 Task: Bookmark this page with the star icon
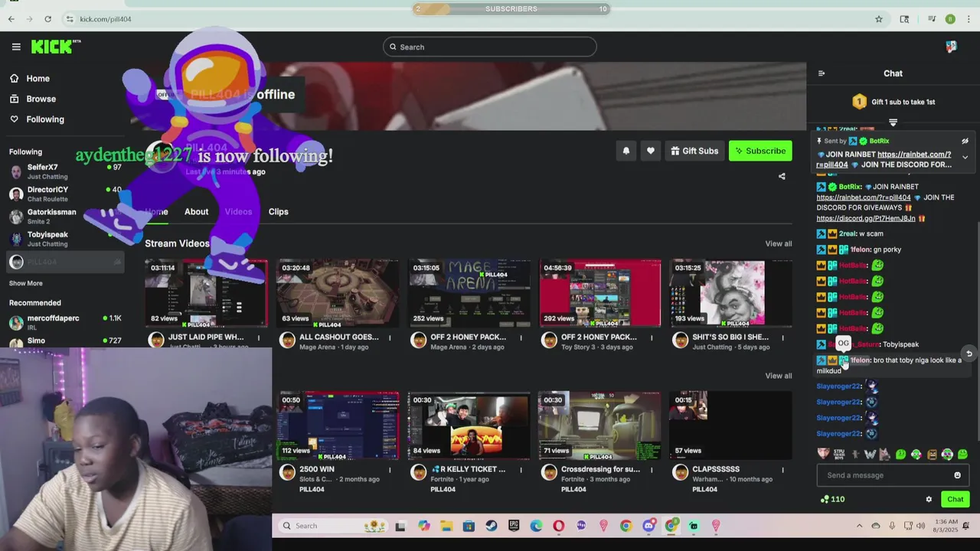tap(879, 19)
